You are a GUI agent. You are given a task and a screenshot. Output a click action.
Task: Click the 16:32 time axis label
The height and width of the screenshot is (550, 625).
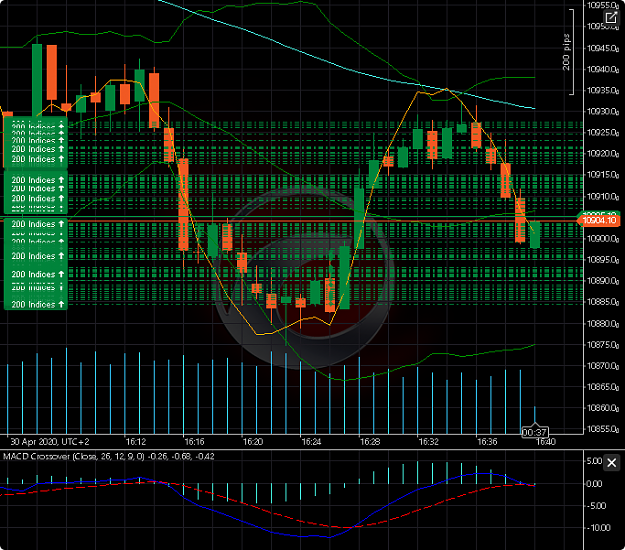[x=428, y=442]
